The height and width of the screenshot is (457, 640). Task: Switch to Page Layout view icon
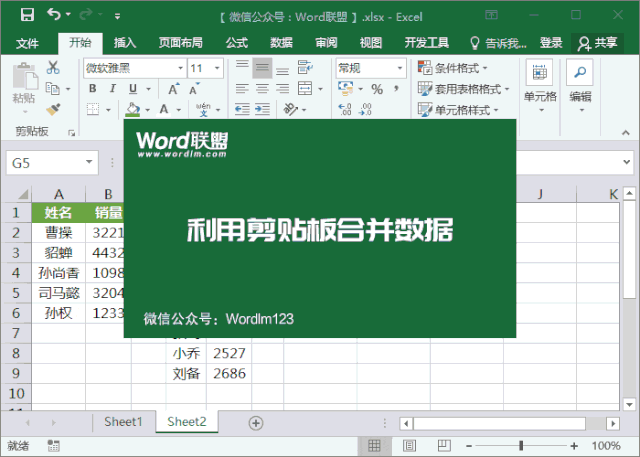click(x=409, y=446)
